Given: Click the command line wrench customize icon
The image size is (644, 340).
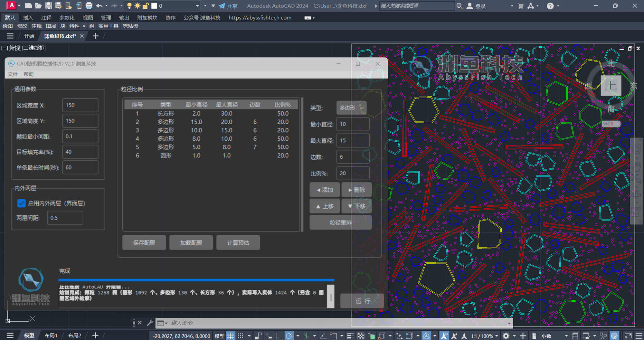Looking at the screenshot, I should pyautogui.click(x=150, y=323).
